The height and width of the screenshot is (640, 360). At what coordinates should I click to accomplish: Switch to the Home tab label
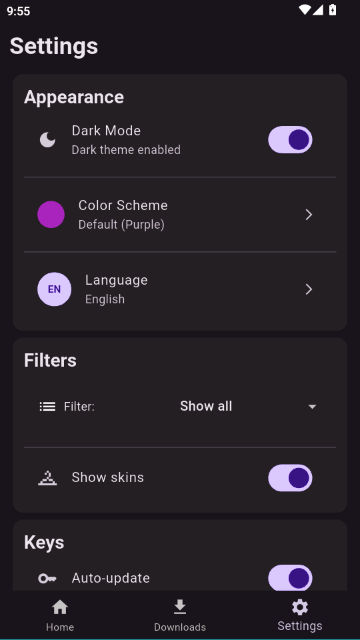pyautogui.click(x=60, y=627)
